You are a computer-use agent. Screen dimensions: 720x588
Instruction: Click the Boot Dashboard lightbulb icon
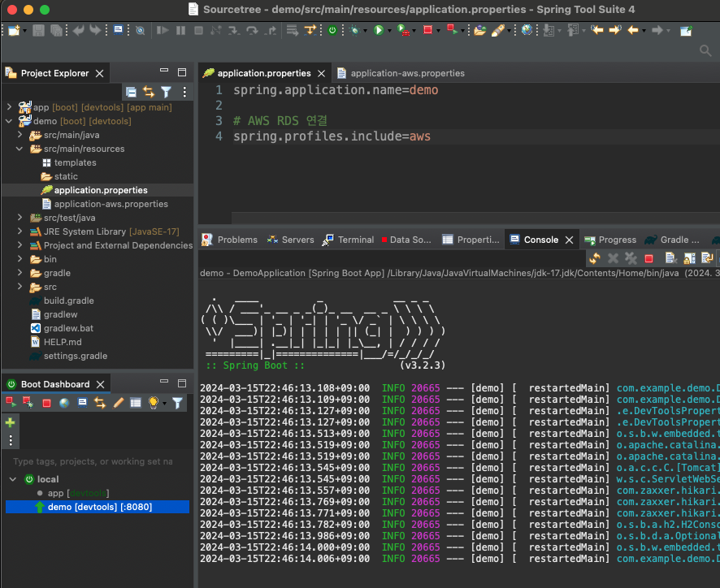(154, 403)
